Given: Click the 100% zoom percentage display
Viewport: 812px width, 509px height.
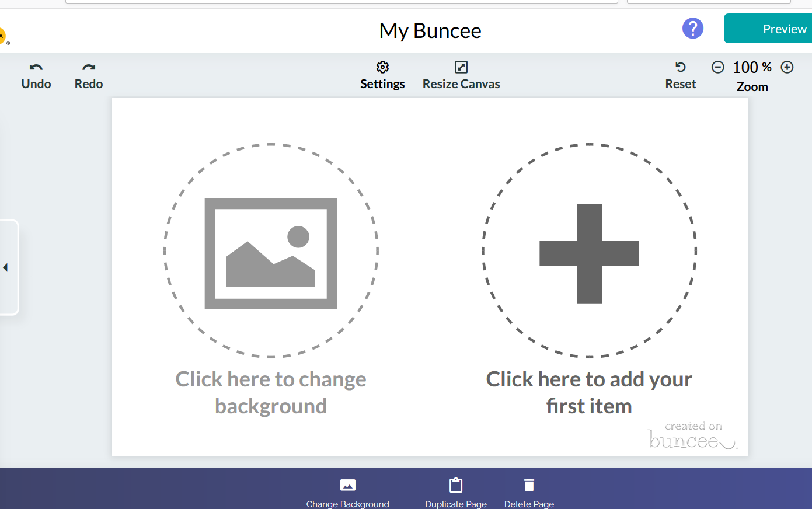Looking at the screenshot, I should [x=752, y=67].
